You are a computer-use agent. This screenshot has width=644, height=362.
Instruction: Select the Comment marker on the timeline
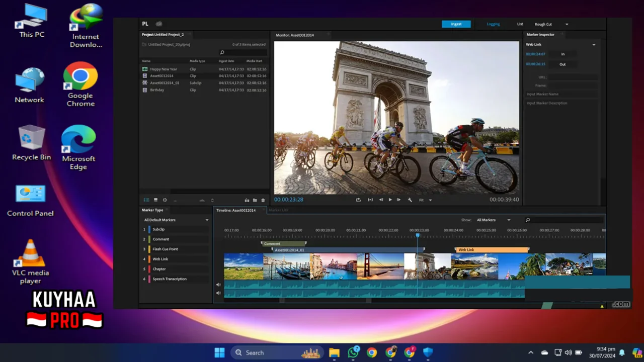tap(284, 244)
